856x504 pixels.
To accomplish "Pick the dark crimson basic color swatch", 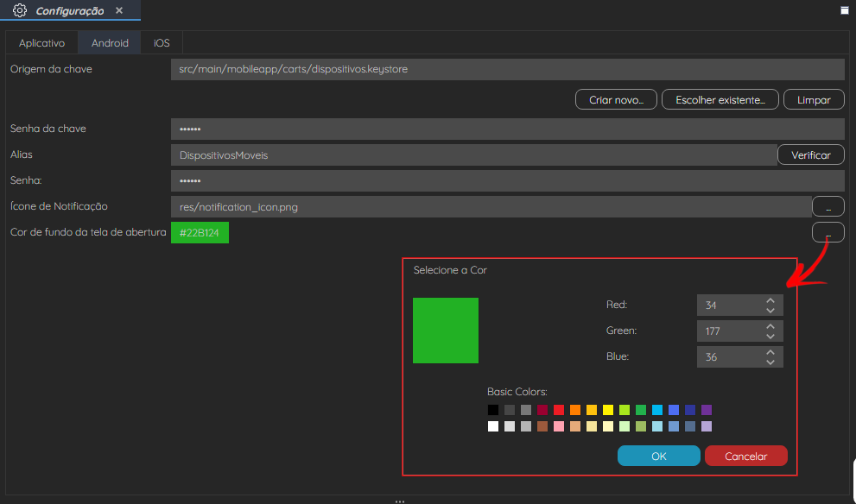I will (542, 410).
